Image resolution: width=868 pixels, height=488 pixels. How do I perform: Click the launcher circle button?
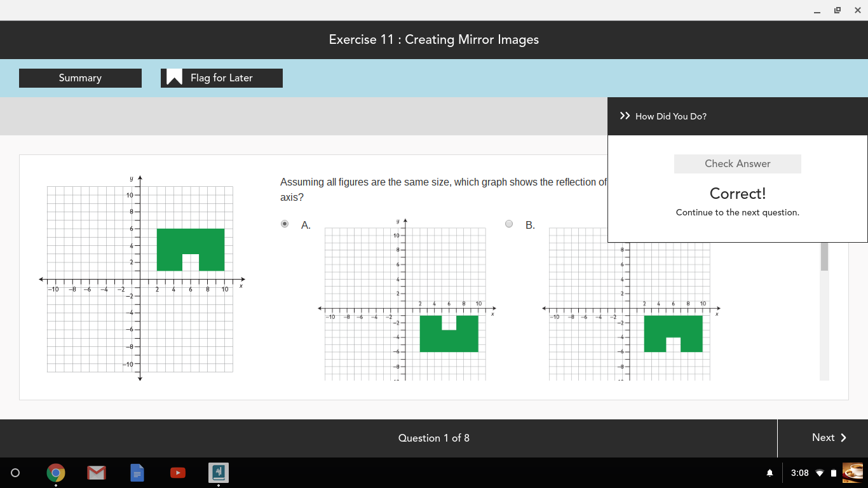click(x=16, y=473)
